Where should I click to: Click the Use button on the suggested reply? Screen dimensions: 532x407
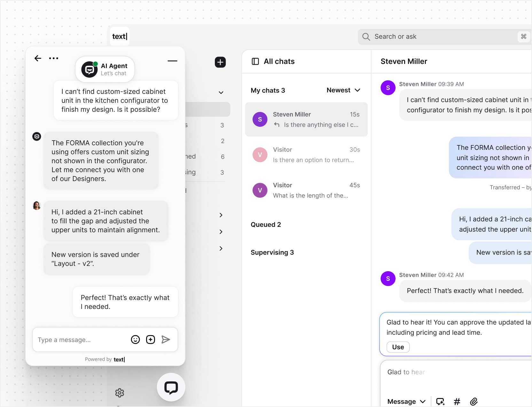coord(398,347)
